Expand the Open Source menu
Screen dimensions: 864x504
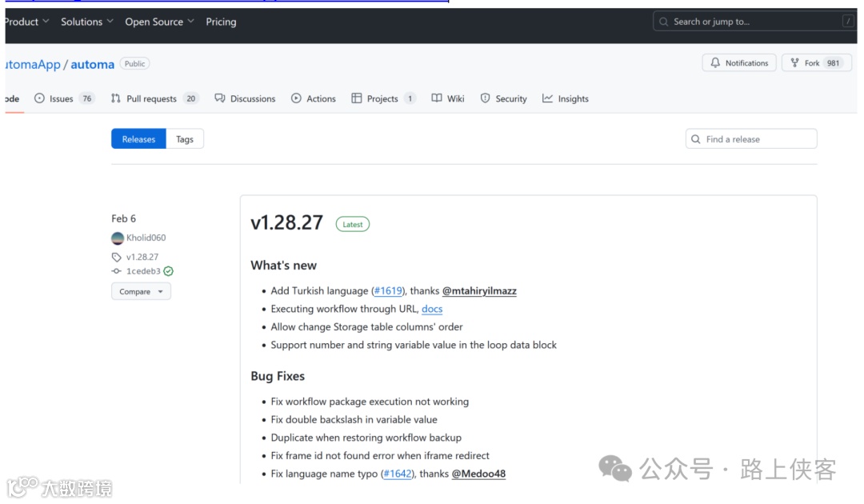click(159, 22)
